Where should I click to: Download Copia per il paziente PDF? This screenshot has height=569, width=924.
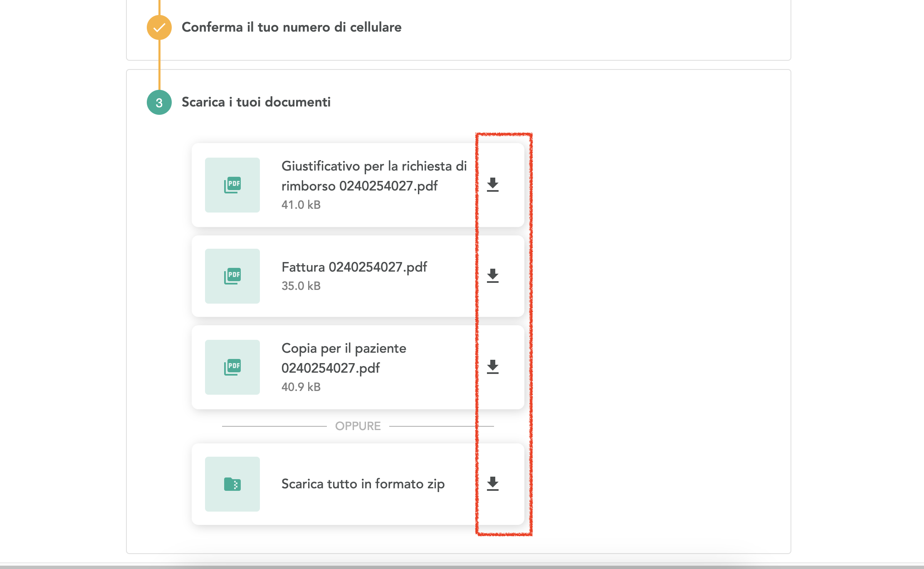(493, 367)
